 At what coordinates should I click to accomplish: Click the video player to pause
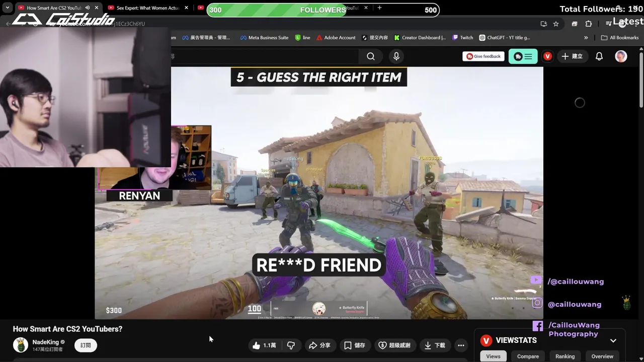coord(319,193)
